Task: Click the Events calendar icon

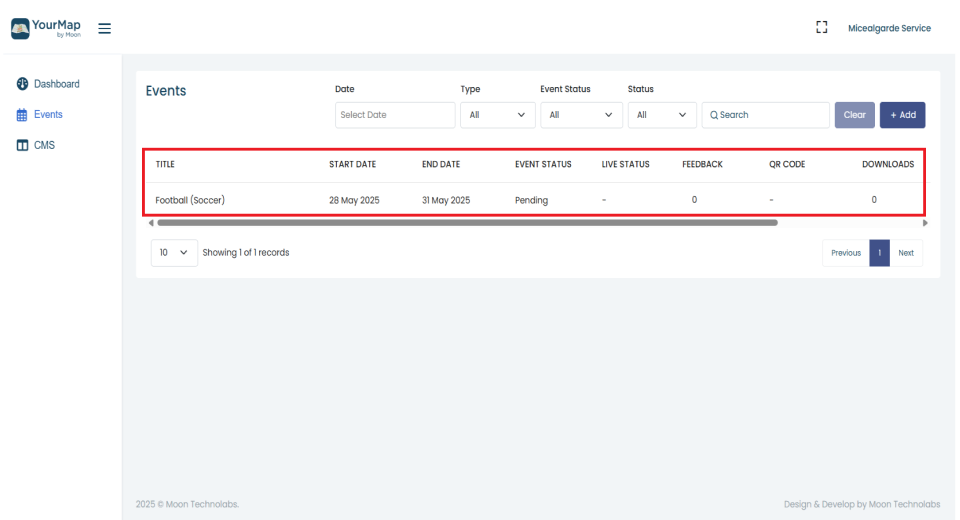Action: pos(22,115)
